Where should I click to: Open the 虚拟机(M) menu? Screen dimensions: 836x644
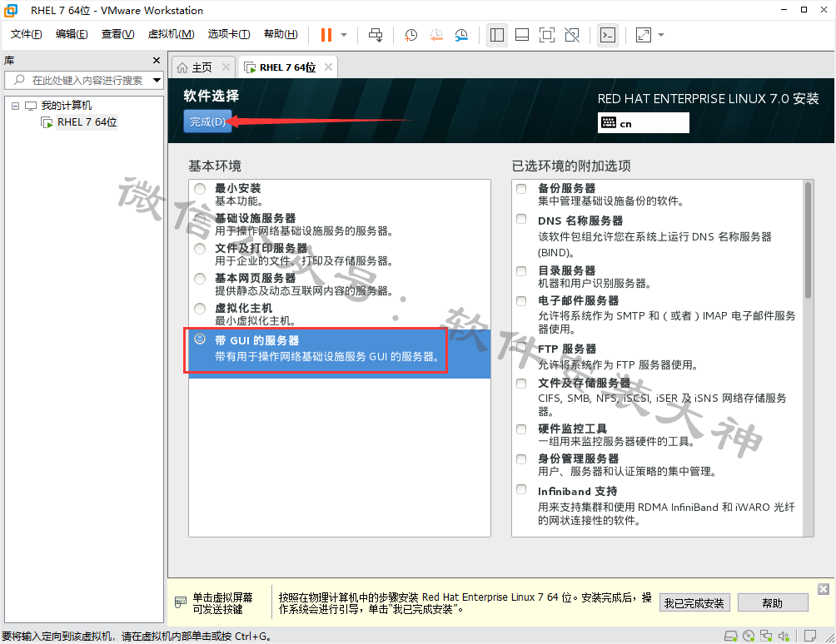(x=172, y=34)
